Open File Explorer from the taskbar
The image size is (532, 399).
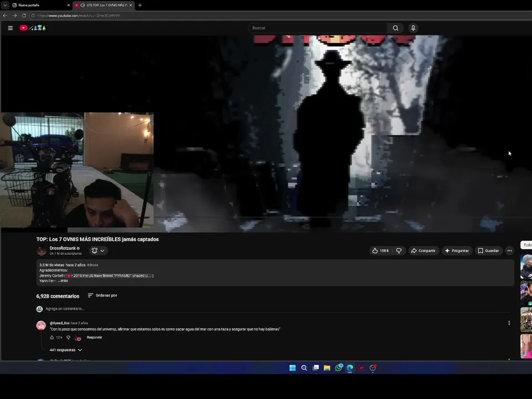point(327,368)
